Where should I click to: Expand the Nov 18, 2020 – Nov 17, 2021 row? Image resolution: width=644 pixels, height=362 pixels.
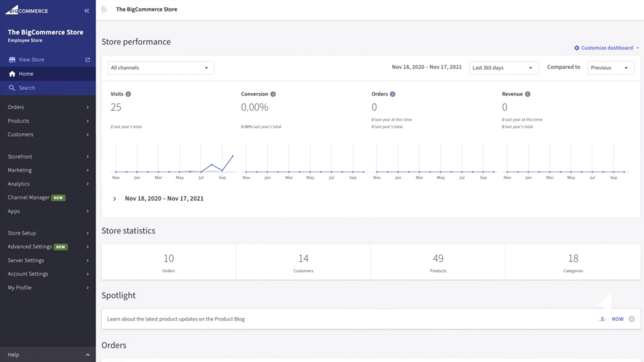[114, 199]
